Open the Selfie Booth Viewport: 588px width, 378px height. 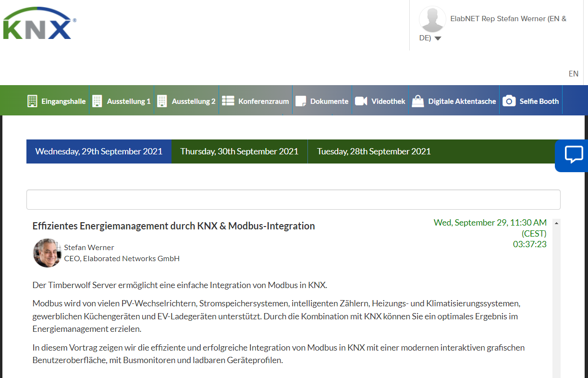pyautogui.click(x=539, y=101)
